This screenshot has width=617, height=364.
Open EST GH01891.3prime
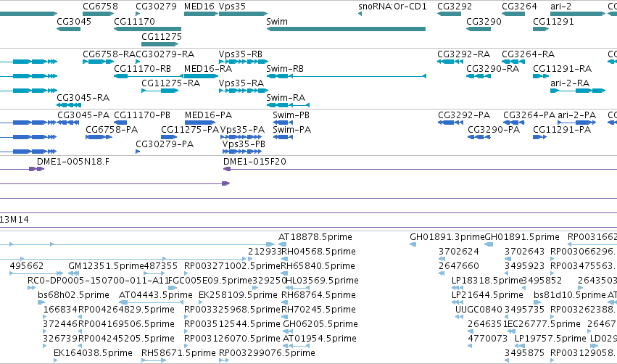point(413,244)
